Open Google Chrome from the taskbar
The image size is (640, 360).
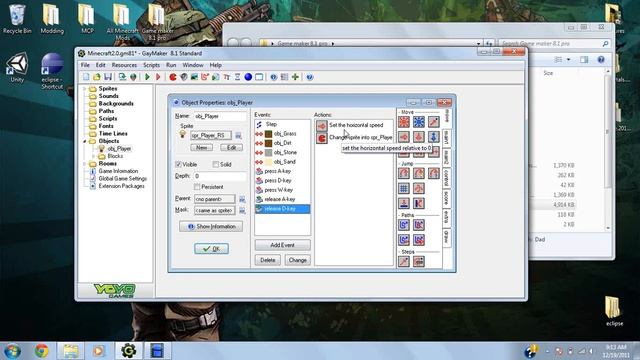[42, 351]
